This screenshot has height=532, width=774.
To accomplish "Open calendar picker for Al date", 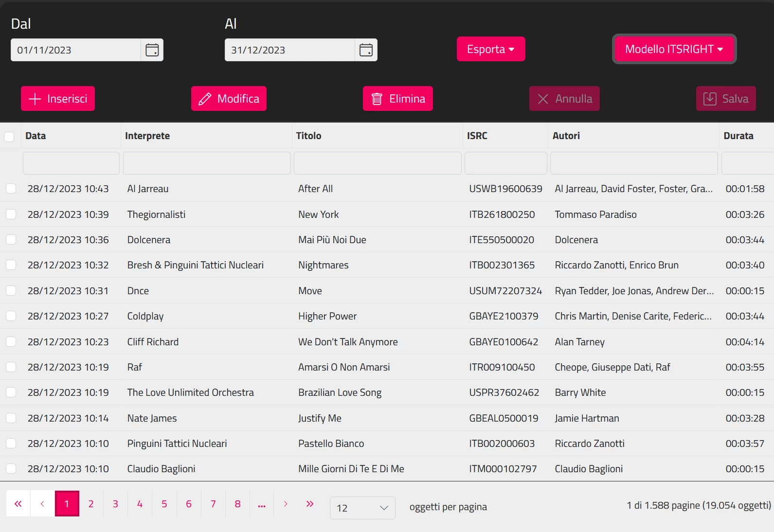I will tap(366, 50).
